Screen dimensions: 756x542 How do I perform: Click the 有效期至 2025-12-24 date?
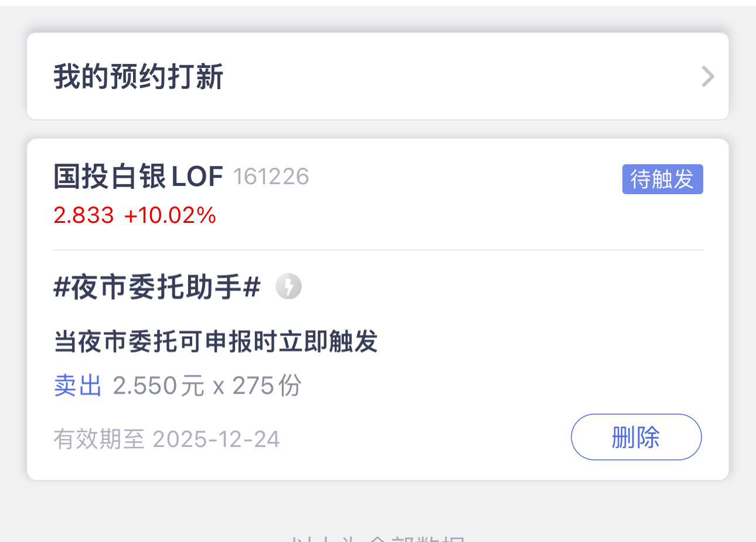pos(217,439)
